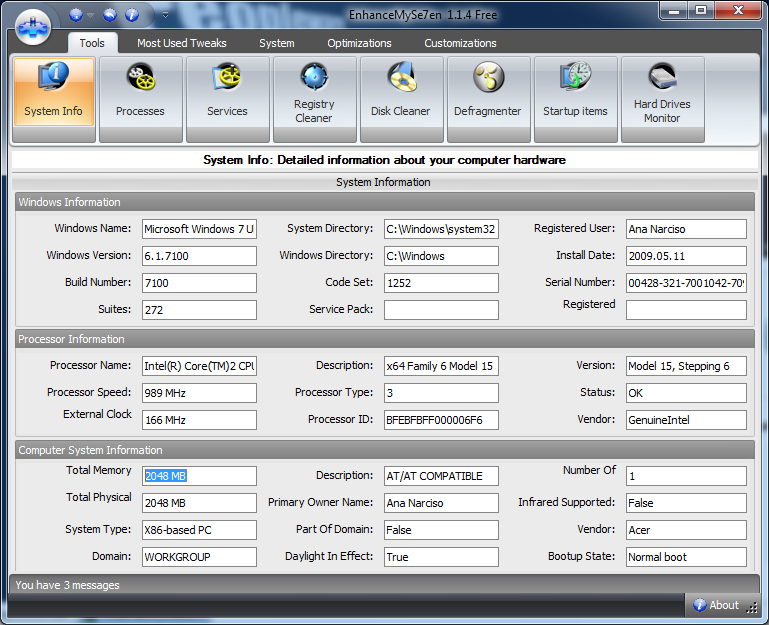769x625 pixels.
Task: Click the About button
Action: pos(716,605)
